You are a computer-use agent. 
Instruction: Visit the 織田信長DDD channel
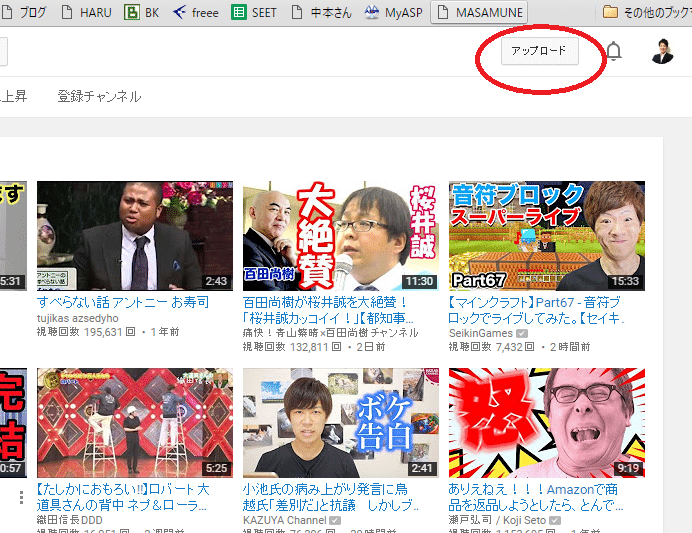click(70, 520)
